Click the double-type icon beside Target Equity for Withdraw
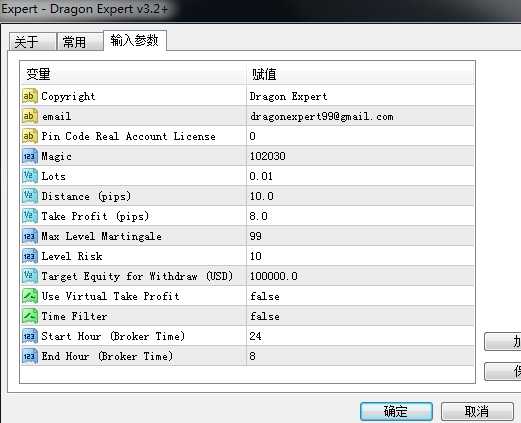This screenshot has width=521, height=423. (x=29, y=276)
